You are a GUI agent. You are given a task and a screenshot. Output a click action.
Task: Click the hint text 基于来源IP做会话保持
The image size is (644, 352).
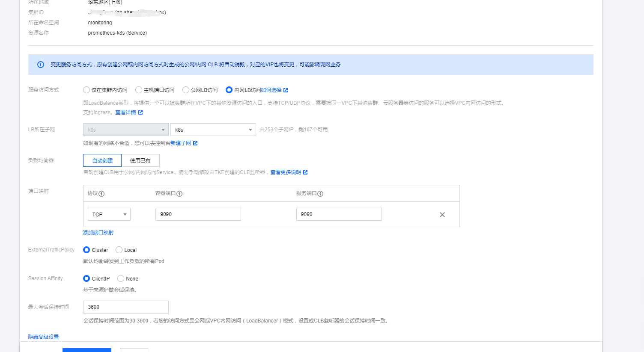(x=110, y=290)
